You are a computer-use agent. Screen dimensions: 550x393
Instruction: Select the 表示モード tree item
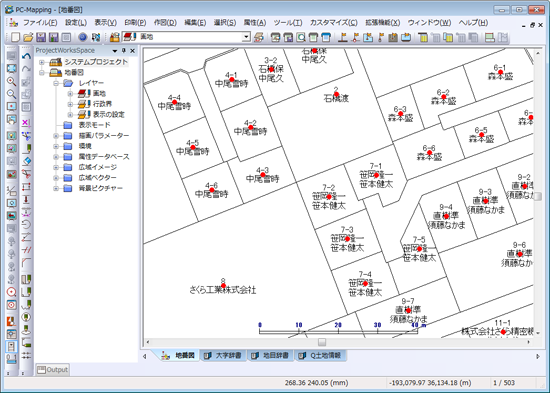pyautogui.click(x=94, y=125)
